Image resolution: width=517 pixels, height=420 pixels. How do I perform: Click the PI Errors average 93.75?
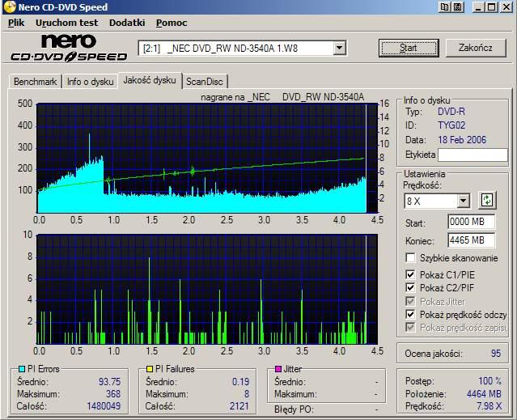click(109, 381)
